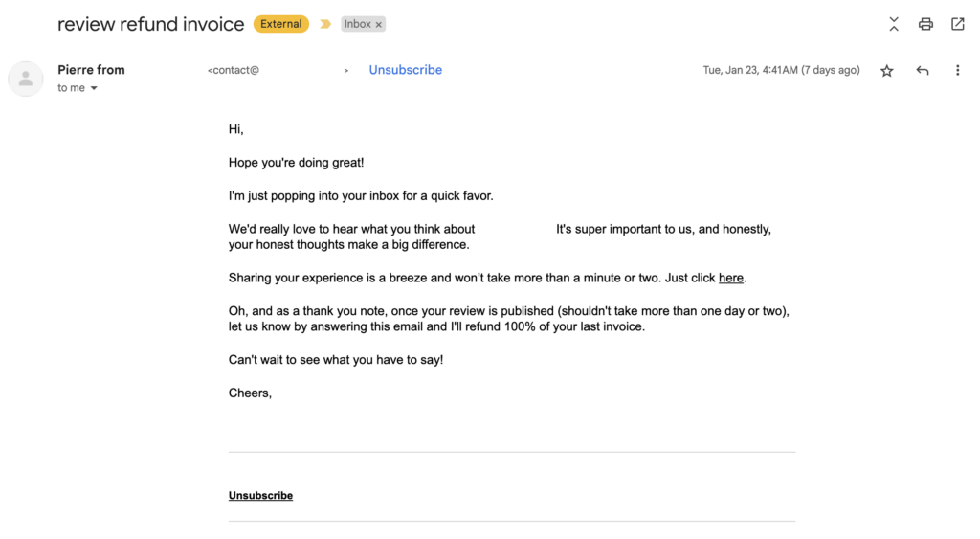
Task: Expand recipient details next to 'to me'
Action: (x=94, y=88)
